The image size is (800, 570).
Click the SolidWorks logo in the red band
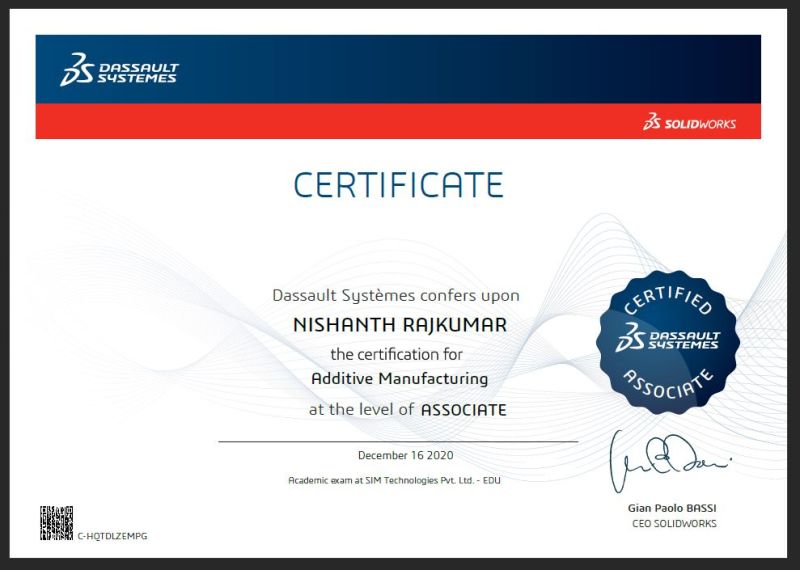(689, 122)
